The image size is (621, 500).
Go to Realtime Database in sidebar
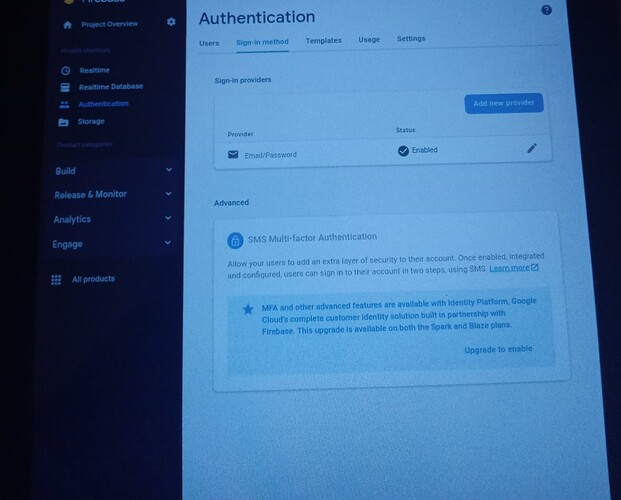pos(111,87)
